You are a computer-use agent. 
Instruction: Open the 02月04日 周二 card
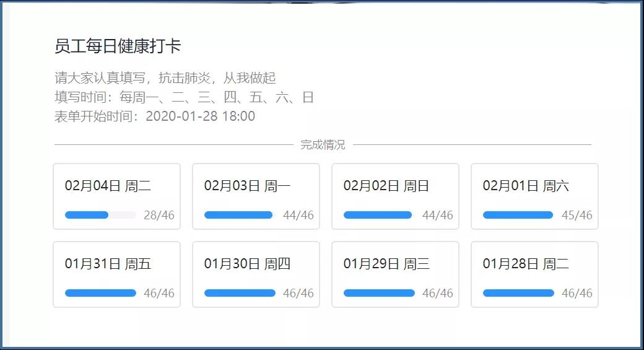116,196
